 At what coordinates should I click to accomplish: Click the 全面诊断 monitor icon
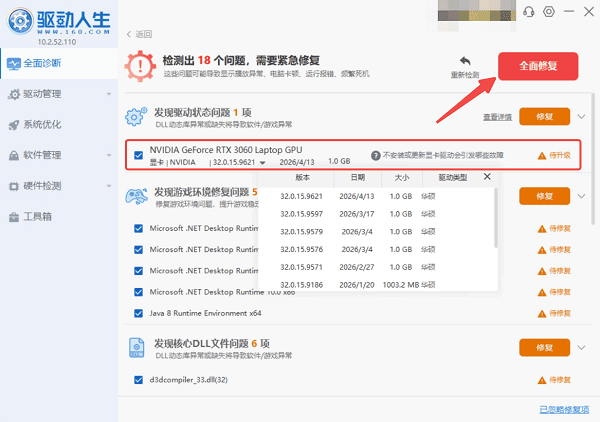14,64
